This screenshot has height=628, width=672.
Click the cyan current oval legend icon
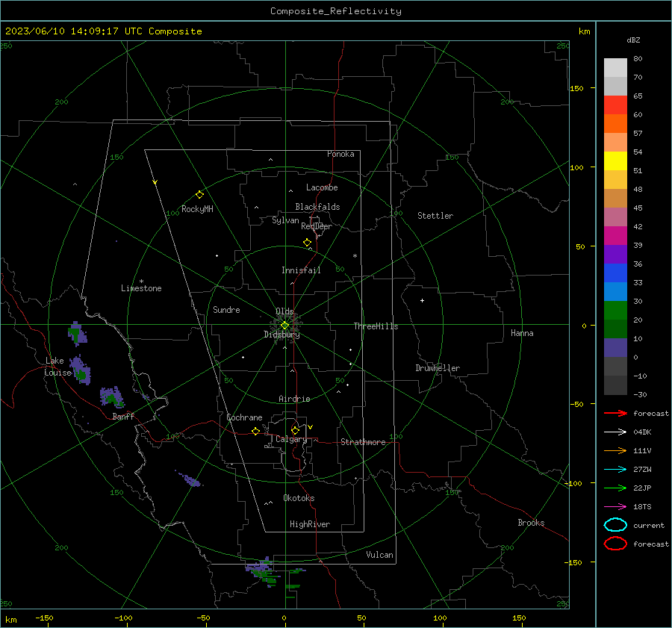click(x=615, y=525)
